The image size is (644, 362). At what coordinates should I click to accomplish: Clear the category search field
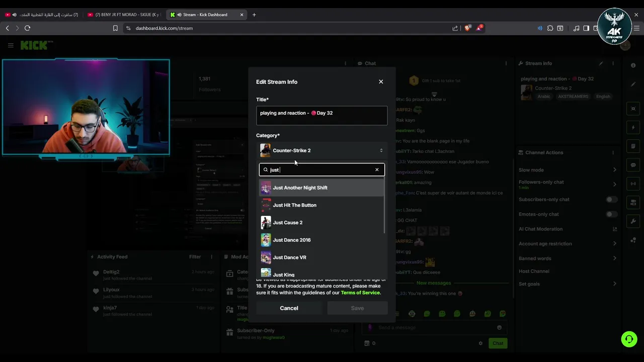click(x=377, y=169)
